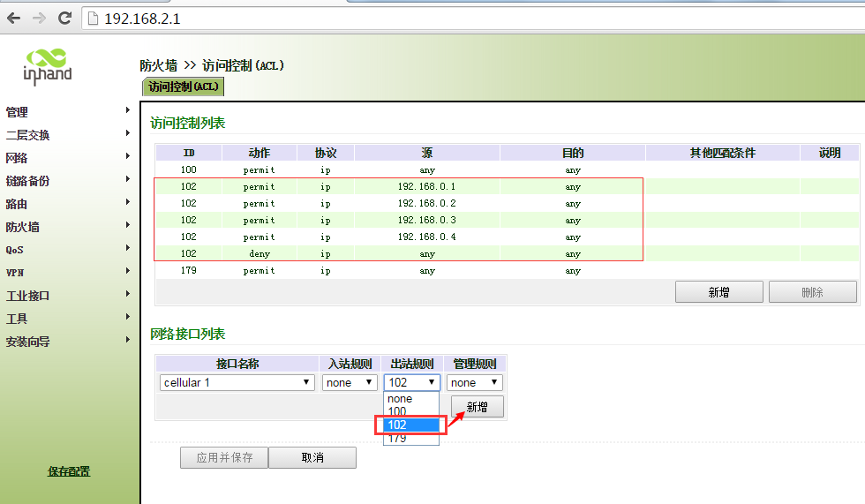Viewport: 865px width, 504px height.
Task: Expand the 管理 sidebar menu
Action: 18,112
